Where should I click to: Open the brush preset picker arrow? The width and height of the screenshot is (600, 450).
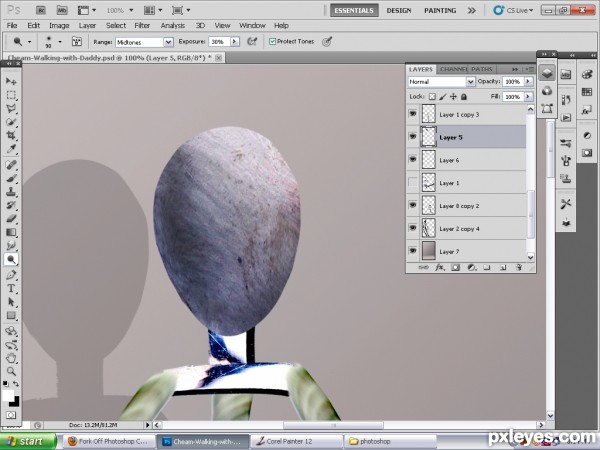60,41
